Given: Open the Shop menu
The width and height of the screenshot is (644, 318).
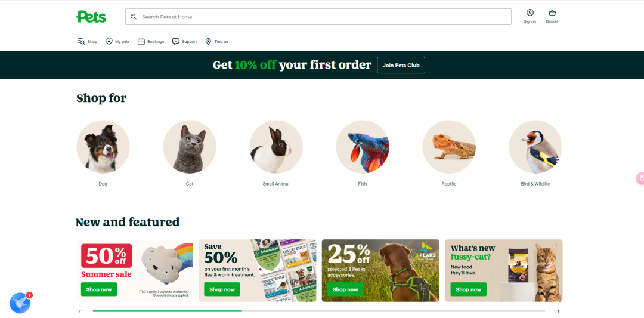Looking at the screenshot, I should tap(88, 42).
